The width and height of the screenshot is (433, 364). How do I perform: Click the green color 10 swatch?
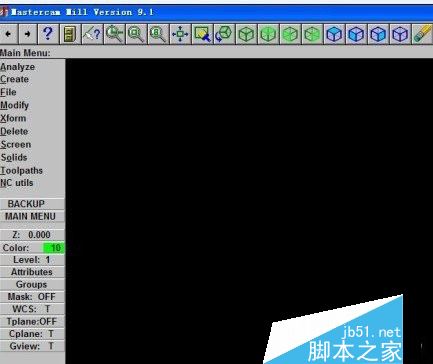pos(54,248)
